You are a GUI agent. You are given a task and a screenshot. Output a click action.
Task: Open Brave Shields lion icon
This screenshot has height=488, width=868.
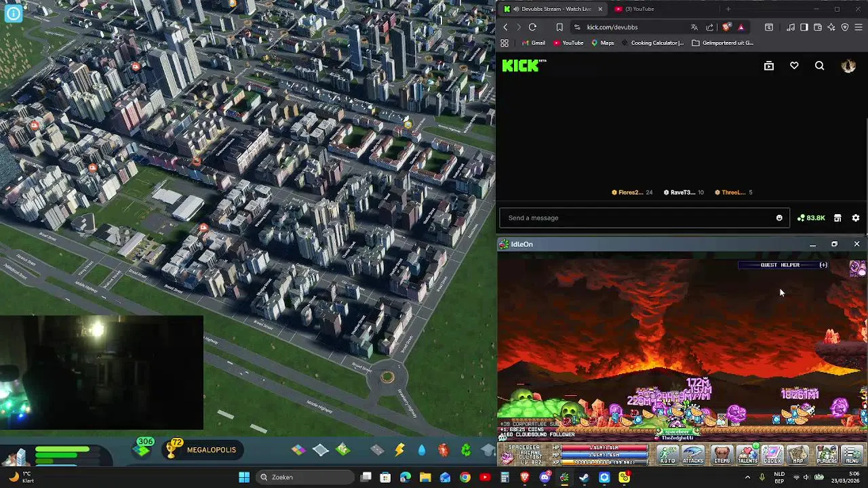click(x=726, y=27)
